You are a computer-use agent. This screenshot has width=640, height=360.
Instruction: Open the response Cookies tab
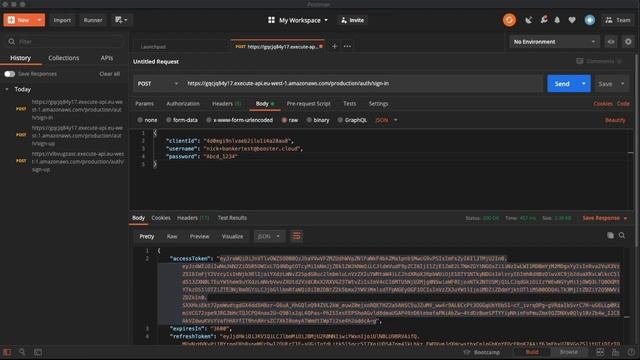point(161,218)
